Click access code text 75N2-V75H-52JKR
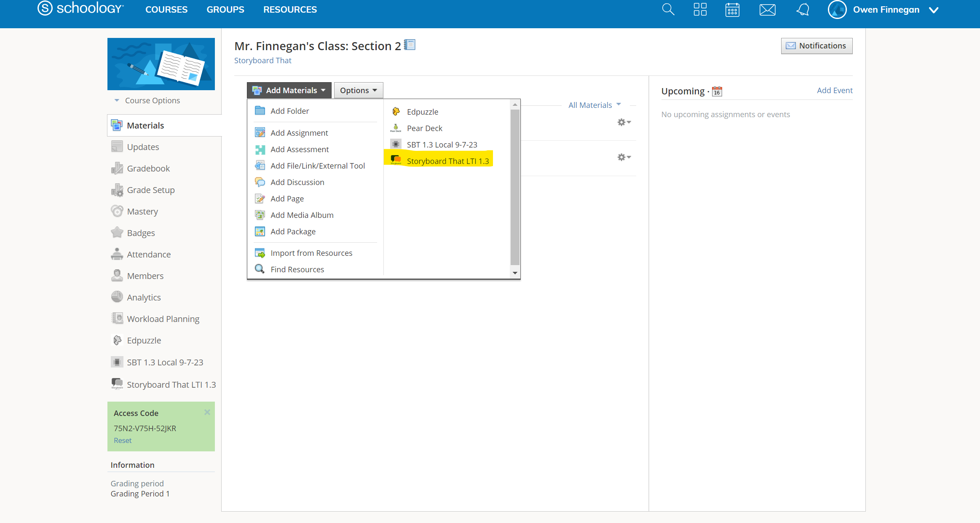This screenshot has height=523, width=980. [x=145, y=428]
